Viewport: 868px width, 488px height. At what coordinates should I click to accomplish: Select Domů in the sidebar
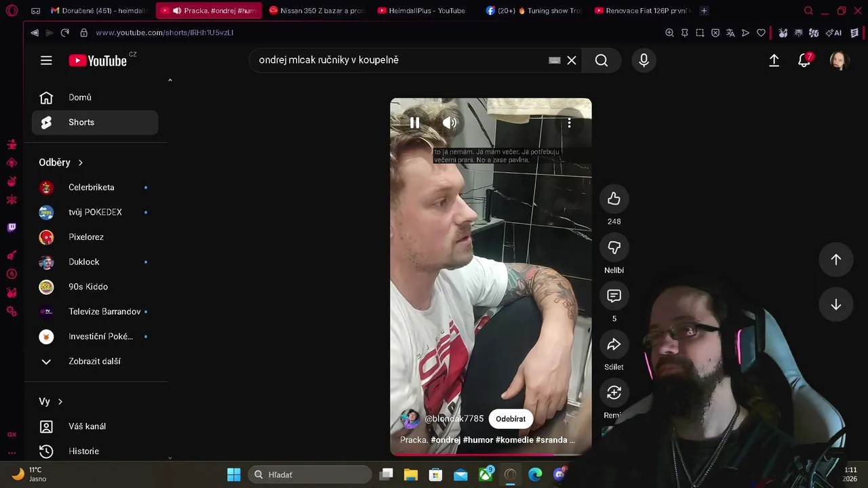[95, 98]
